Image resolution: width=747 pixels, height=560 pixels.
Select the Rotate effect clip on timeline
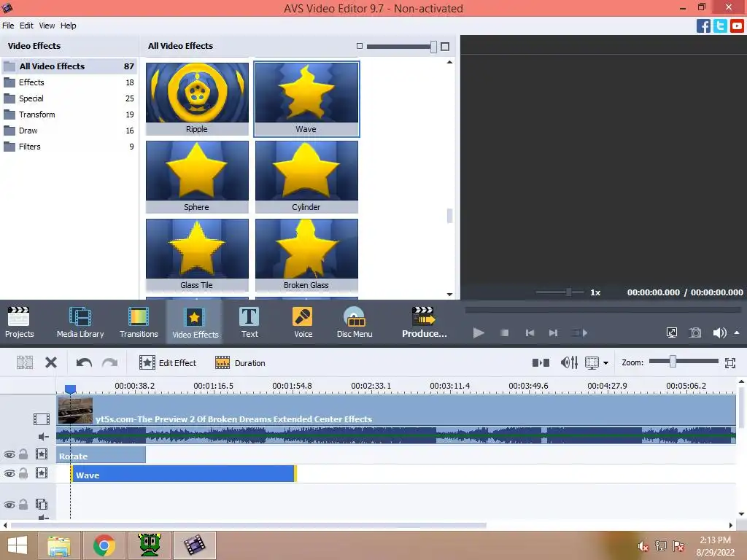click(x=101, y=455)
